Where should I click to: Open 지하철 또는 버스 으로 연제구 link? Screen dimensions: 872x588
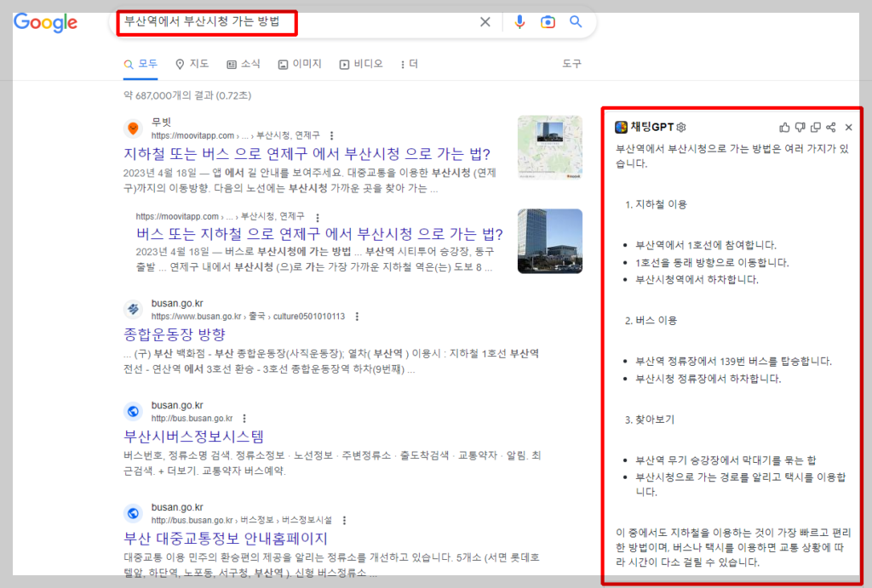307,154
